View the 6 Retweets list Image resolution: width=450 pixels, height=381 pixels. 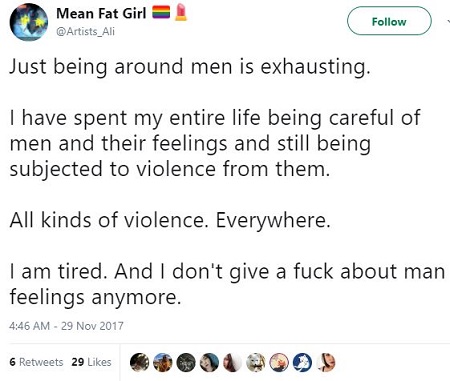(36, 362)
